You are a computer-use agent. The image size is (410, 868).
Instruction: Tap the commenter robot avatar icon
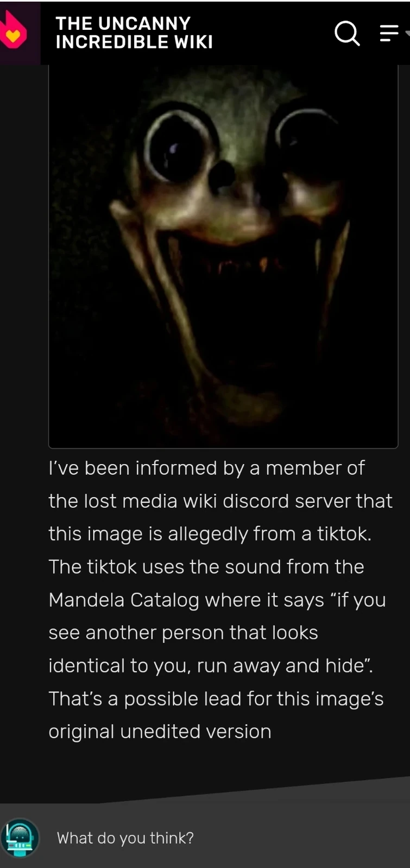click(20, 838)
